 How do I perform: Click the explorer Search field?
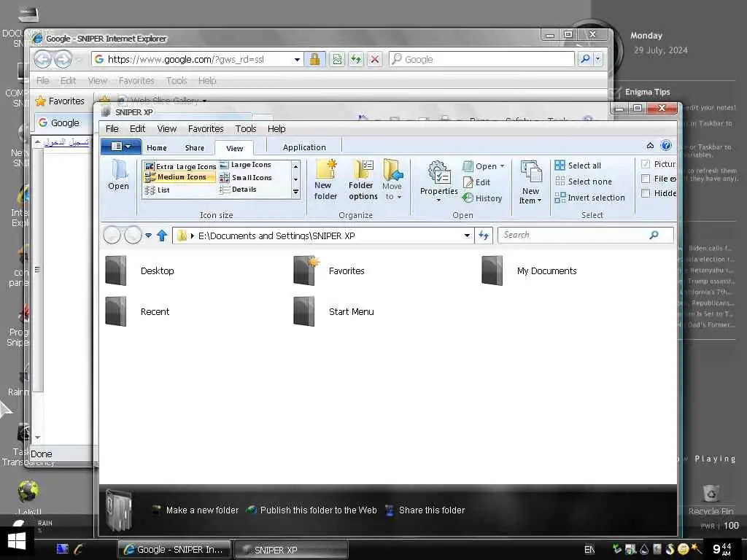pos(574,235)
